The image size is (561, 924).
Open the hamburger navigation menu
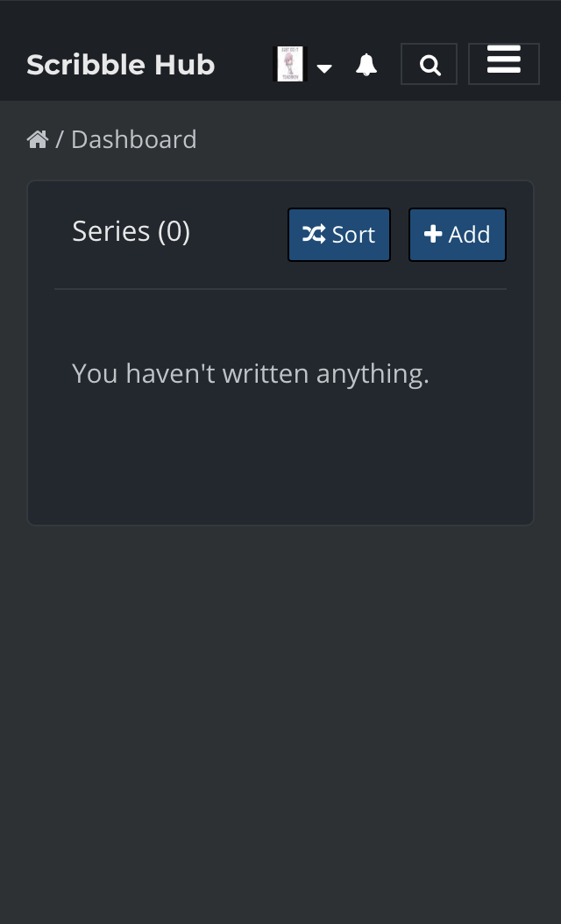[504, 62]
